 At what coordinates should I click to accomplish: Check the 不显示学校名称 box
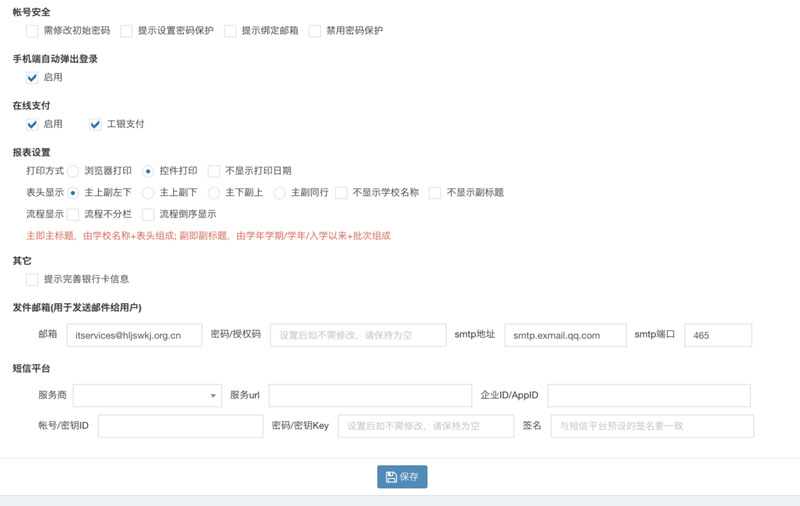(341, 193)
